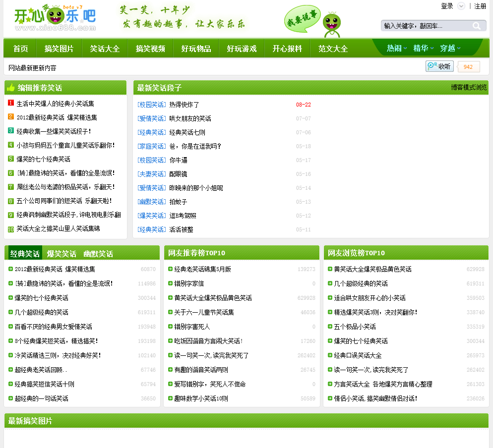The image size is (493, 448).
Task: Click the 网友推荐榜TOP10 header
Action: coord(196,253)
